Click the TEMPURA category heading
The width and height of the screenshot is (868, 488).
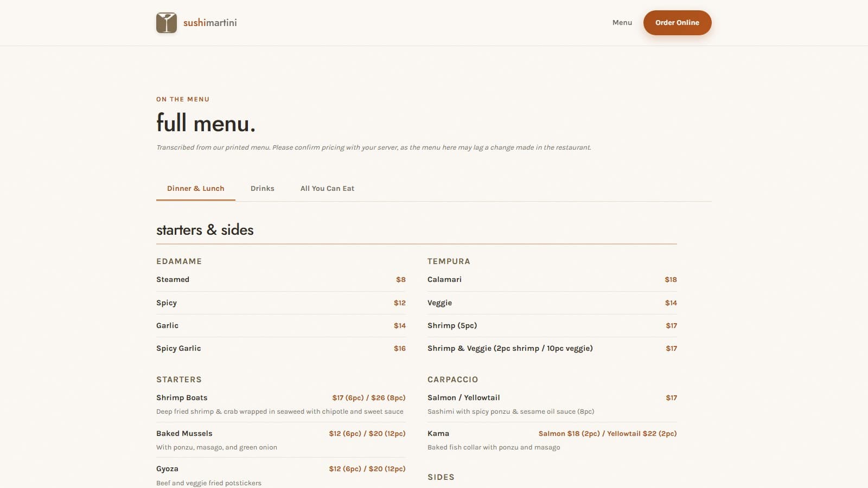pos(449,261)
